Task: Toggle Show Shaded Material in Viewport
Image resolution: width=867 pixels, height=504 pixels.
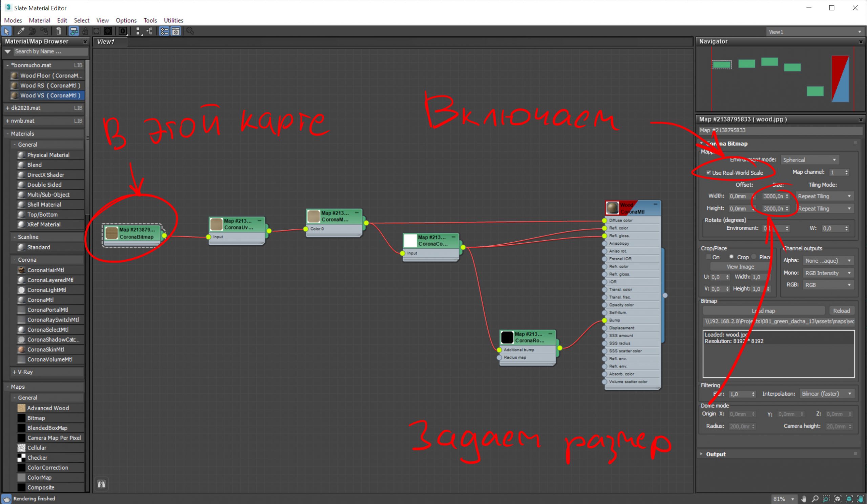Action: pyautogui.click(x=97, y=31)
